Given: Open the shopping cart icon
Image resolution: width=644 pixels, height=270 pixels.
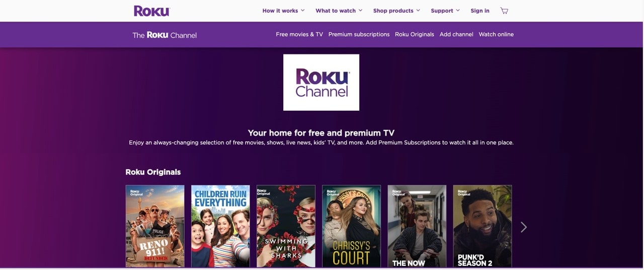Looking at the screenshot, I should click(x=504, y=11).
